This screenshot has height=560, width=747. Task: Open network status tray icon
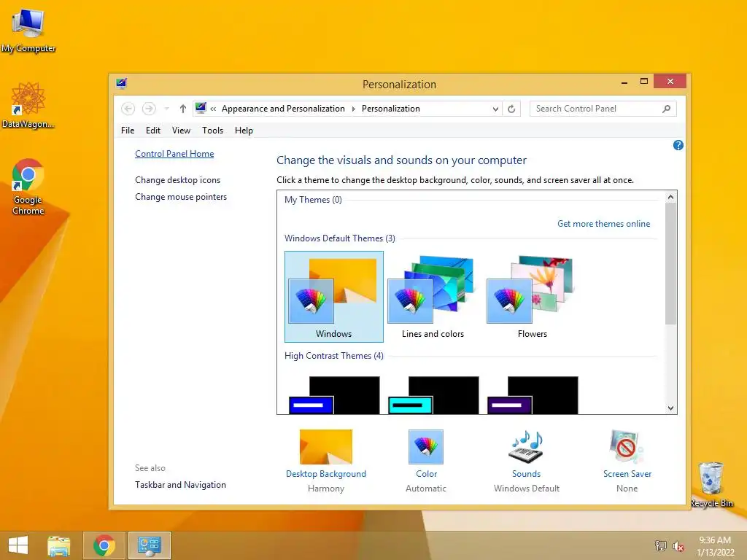(660, 545)
